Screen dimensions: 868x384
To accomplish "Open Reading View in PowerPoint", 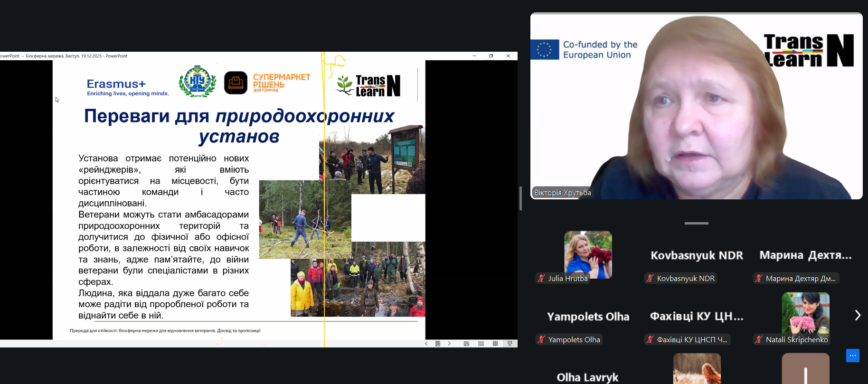I will tap(495, 344).
